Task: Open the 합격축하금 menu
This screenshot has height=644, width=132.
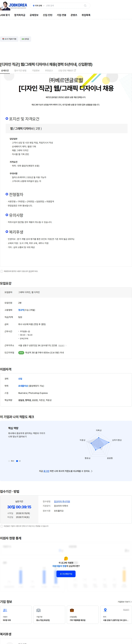Action: [20, 15]
